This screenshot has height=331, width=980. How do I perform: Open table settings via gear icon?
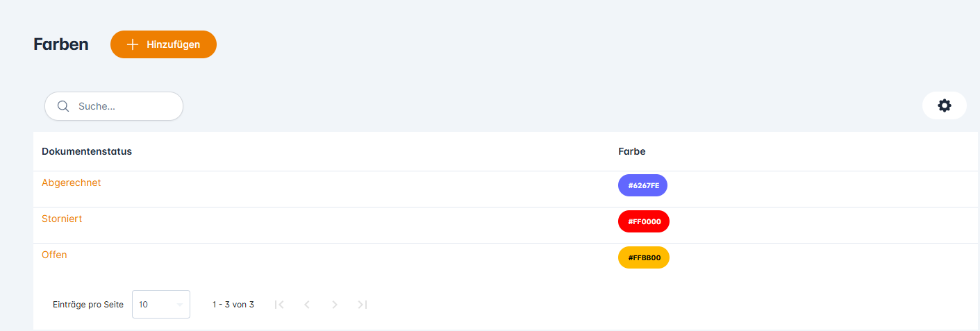[944, 105]
